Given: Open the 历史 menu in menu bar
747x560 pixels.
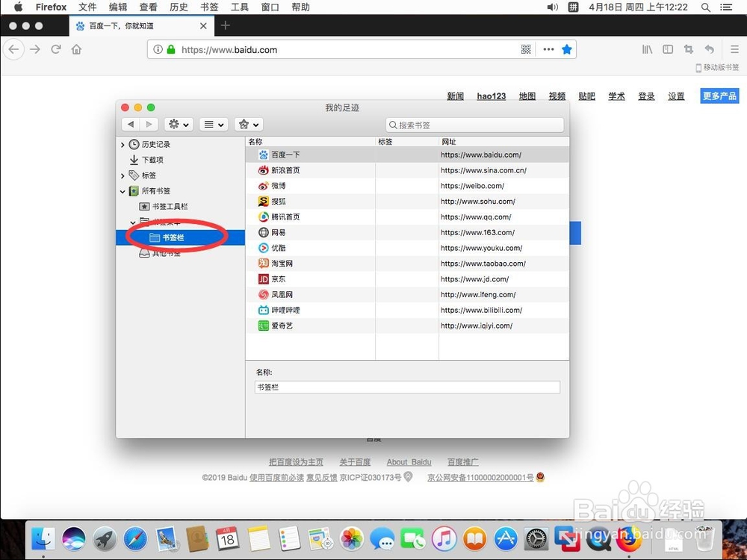Looking at the screenshot, I should 179,7.
